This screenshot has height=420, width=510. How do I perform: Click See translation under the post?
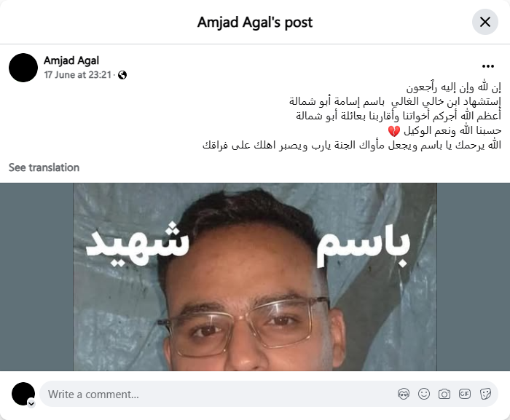pos(44,167)
